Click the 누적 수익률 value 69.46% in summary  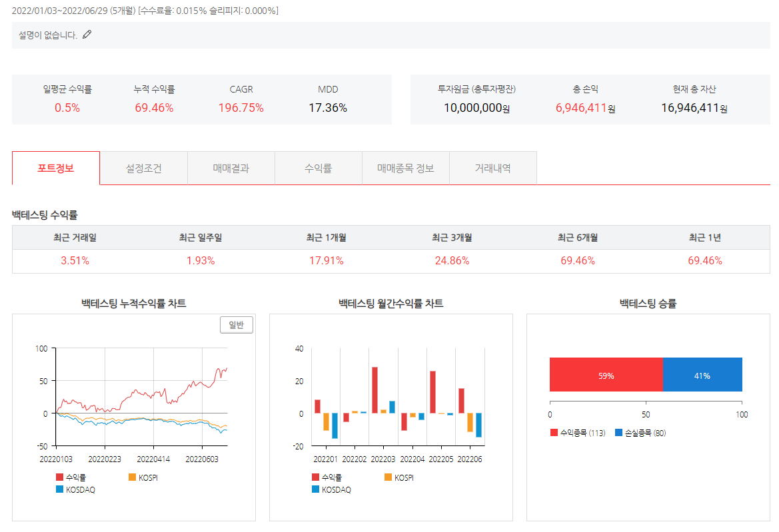pos(154,108)
